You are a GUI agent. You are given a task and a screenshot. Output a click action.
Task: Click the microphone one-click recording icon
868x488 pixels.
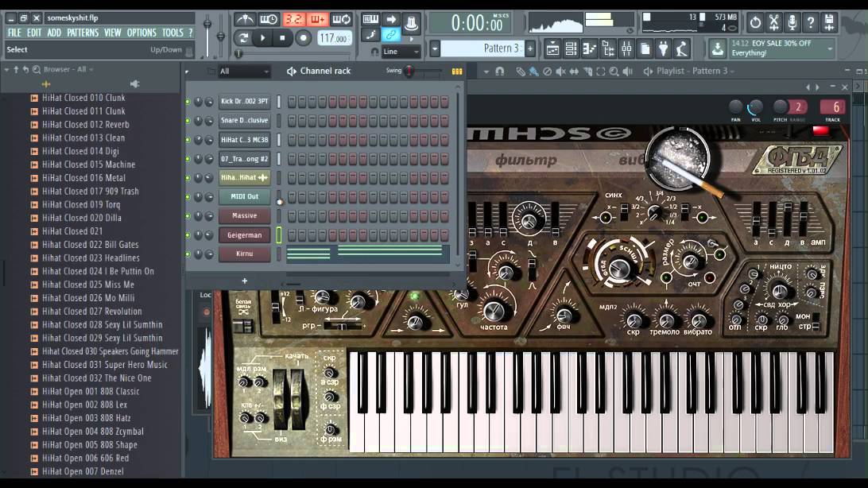[x=792, y=23]
